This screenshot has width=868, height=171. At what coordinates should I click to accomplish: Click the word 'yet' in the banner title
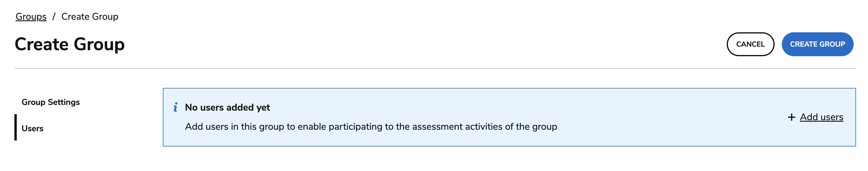pos(263,107)
